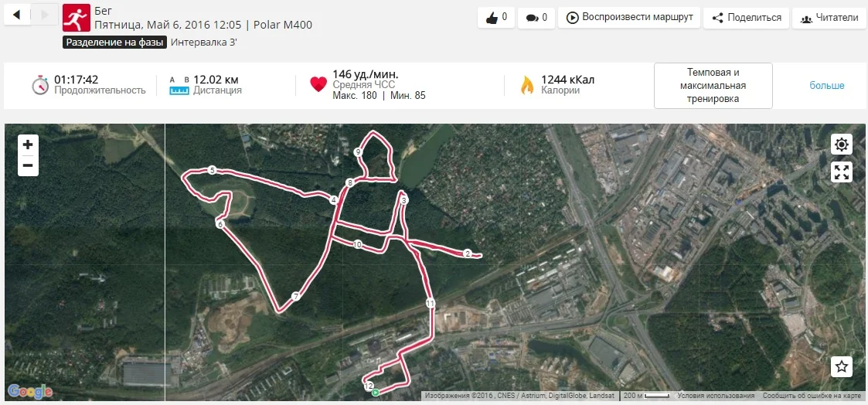
Task: Zoom in on the map
Action: pos(28,145)
